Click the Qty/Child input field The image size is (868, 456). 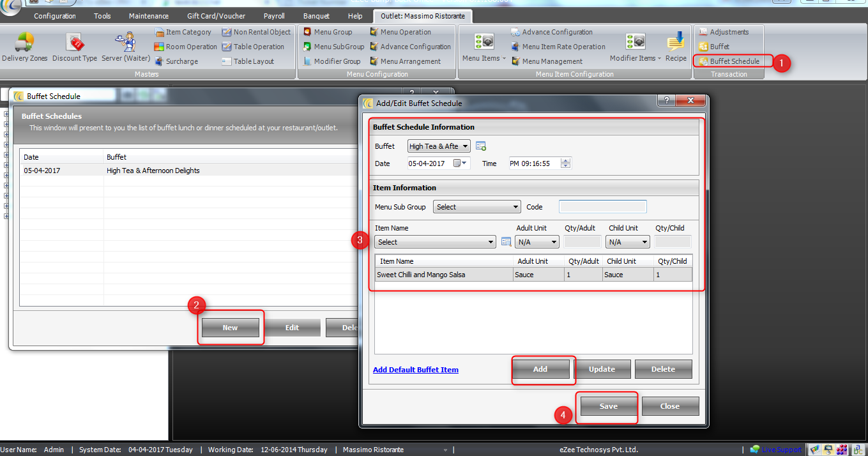coord(673,242)
